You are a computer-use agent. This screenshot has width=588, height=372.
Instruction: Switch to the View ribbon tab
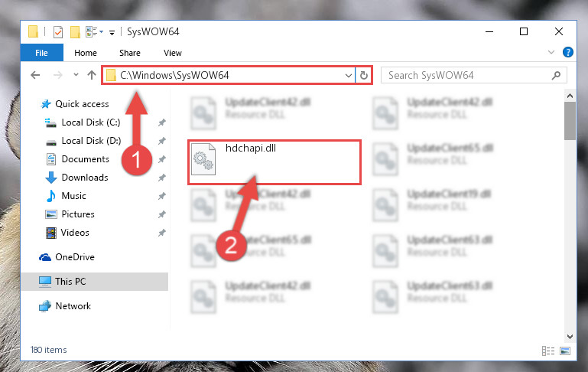pyautogui.click(x=173, y=53)
